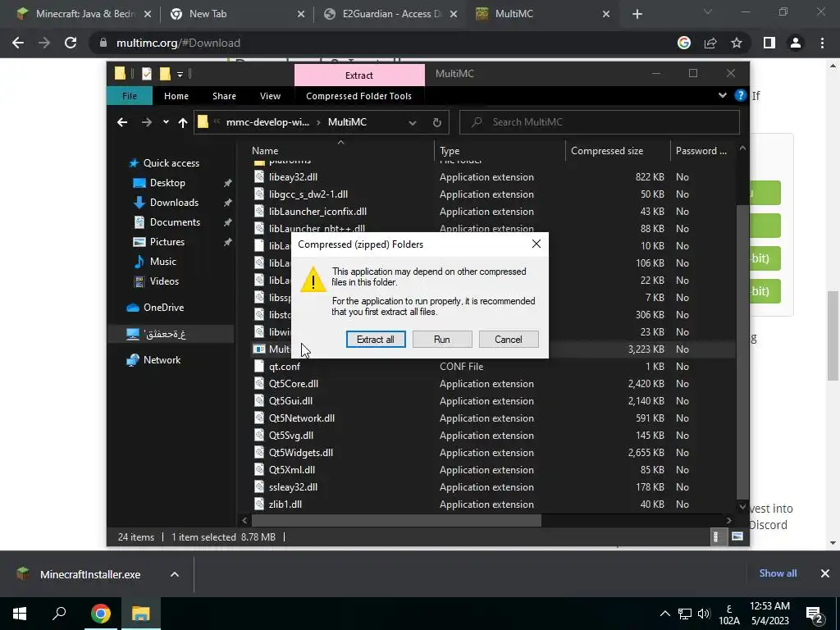Open a new Chrome tab with plus
The image size is (840, 630).
pos(637,14)
